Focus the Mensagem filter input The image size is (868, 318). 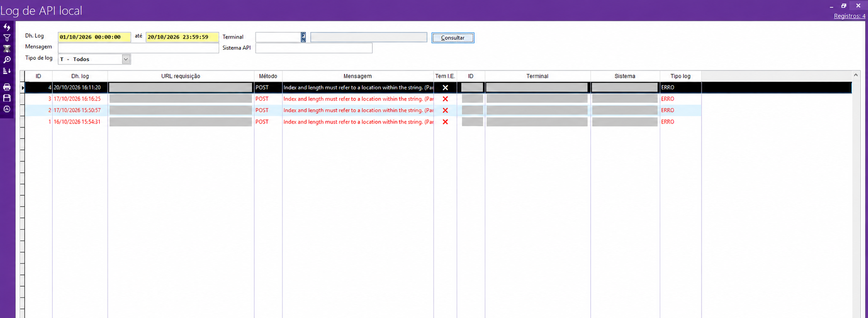(138, 48)
